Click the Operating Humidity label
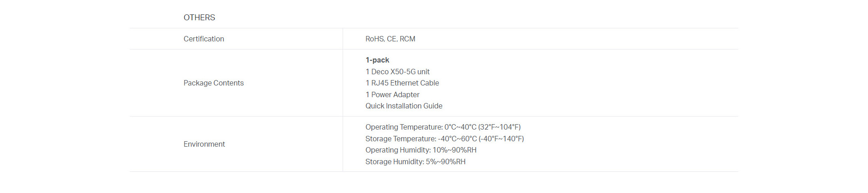The width and height of the screenshot is (868, 193). pyautogui.click(x=398, y=150)
